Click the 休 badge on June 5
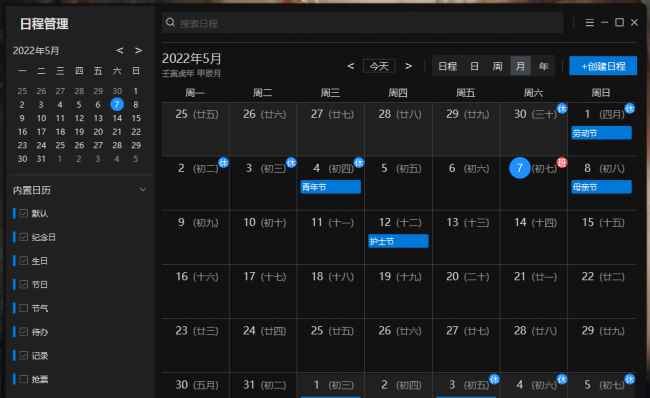Screen dimensions: 650x398 (x=630, y=379)
